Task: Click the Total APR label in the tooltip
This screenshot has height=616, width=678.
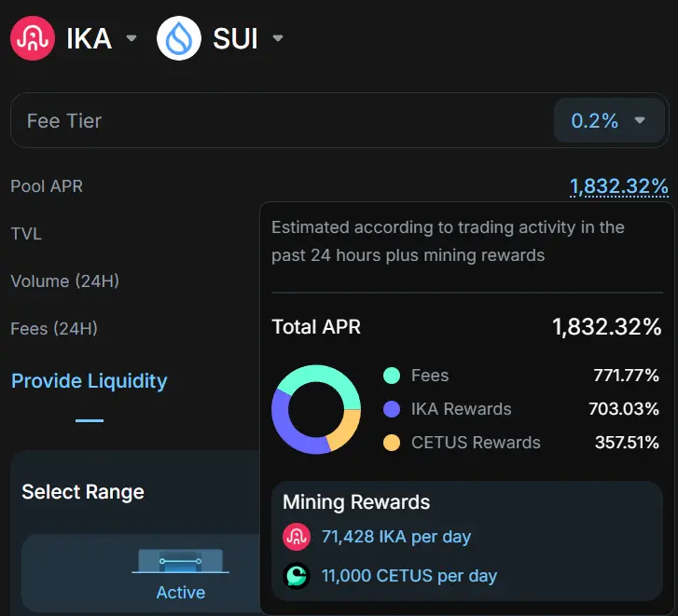Action: (316, 327)
